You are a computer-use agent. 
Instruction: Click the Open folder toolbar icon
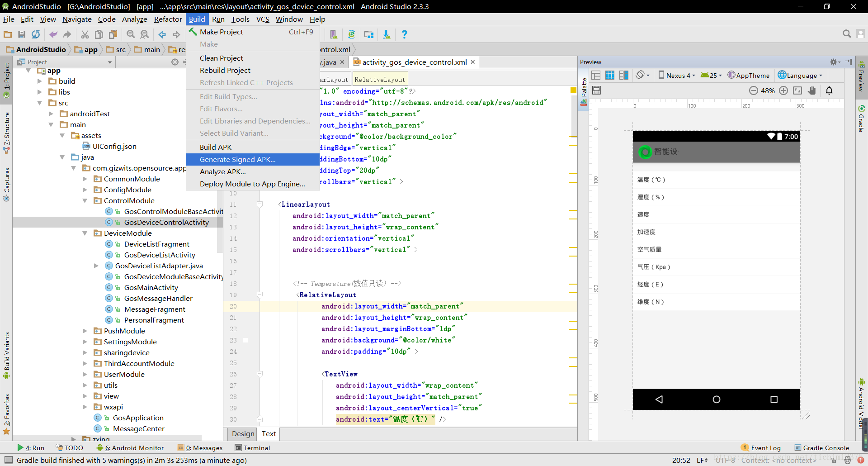click(x=8, y=34)
